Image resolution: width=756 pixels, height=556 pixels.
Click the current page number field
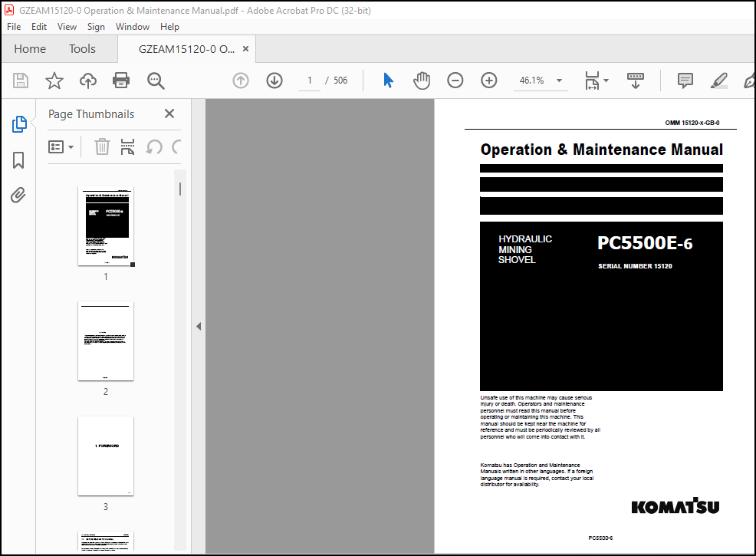tap(310, 81)
